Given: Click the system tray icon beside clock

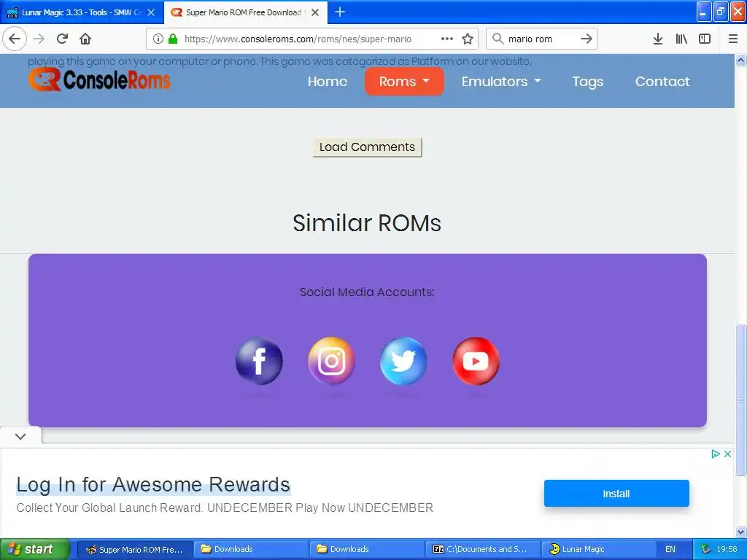Looking at the screenshot, I should point(705,549).
